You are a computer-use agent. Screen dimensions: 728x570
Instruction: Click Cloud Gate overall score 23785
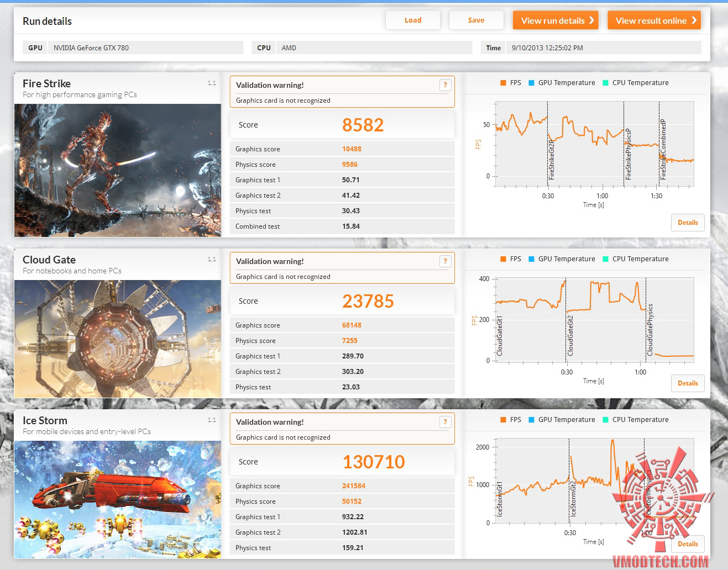click(368, 302)
